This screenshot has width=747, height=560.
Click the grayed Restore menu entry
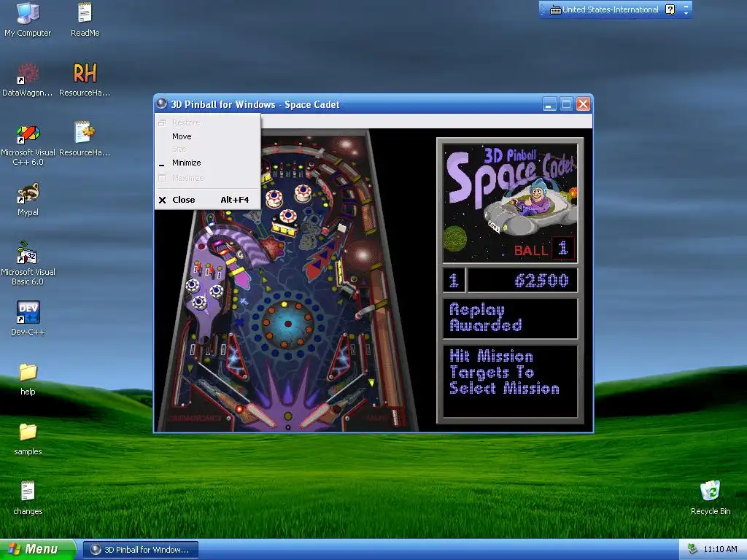coord(207,122)
